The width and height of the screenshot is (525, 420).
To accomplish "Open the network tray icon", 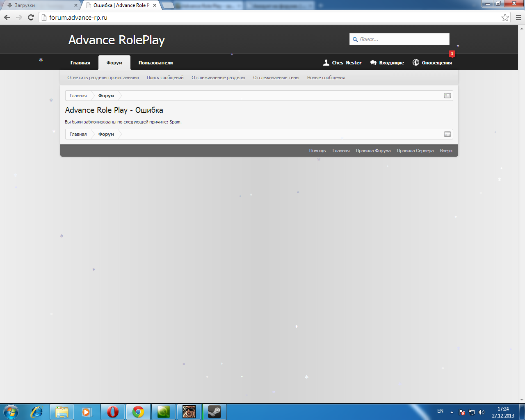I will pyautogui.click(x=472, y=412).
